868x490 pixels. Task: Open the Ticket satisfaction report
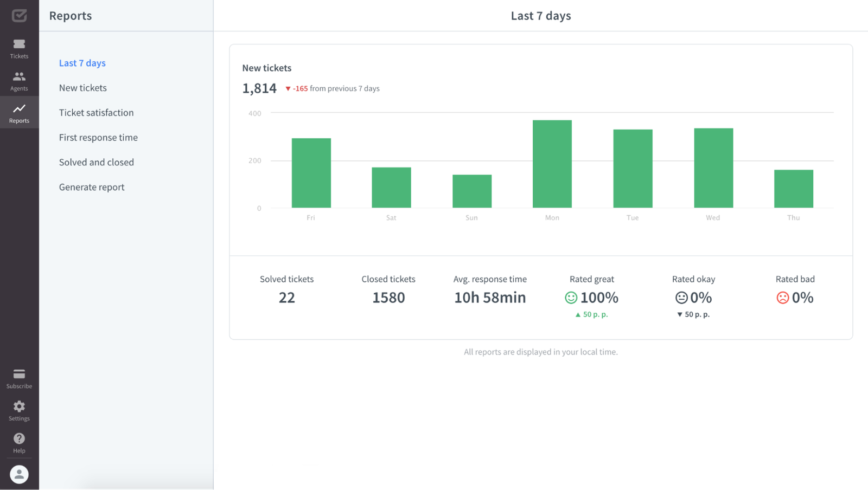(x=96, y=112)
